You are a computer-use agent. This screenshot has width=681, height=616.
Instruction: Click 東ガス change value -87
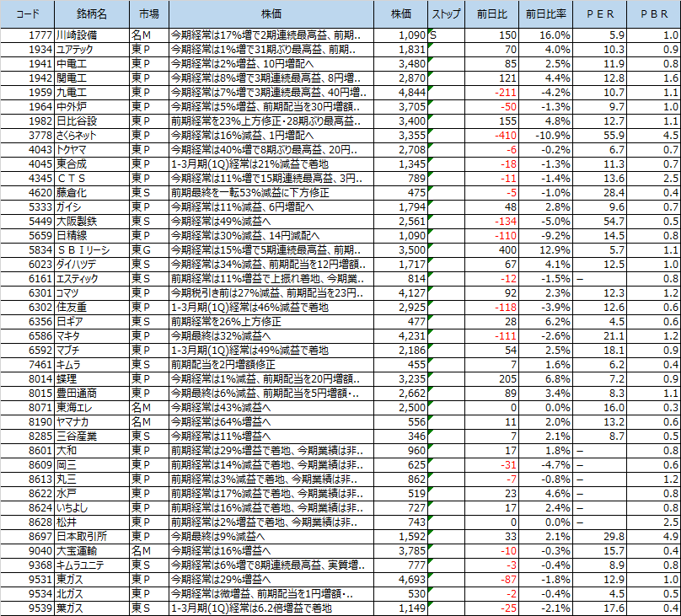tap(491, 580)
